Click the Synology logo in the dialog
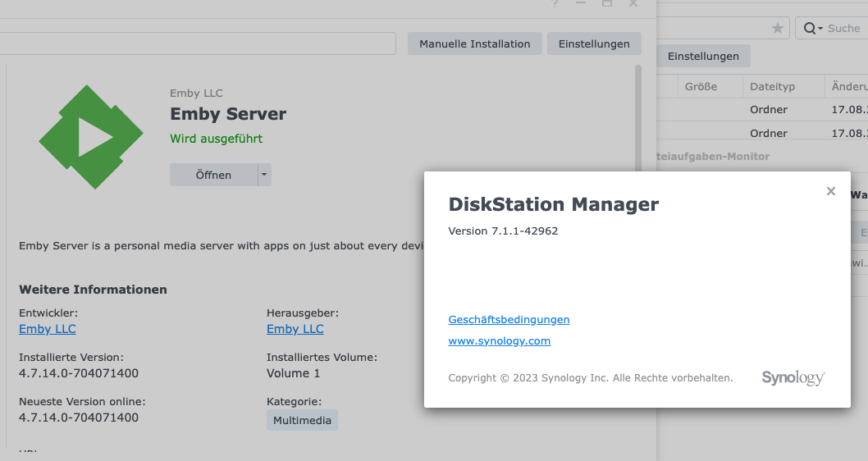868x461 pixels. (793, 377)
